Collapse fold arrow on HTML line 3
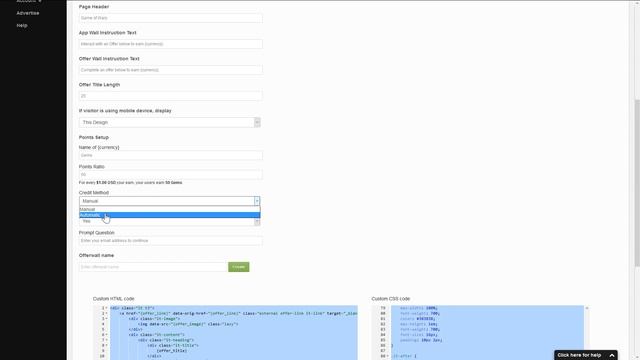Viewport: 640px width, 360px height. pos(107,319)
